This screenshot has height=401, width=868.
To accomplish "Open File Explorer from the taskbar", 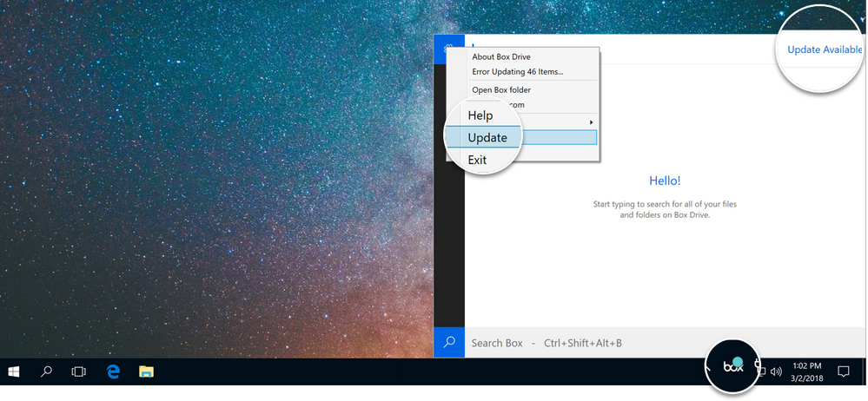I will click(146, 371).
